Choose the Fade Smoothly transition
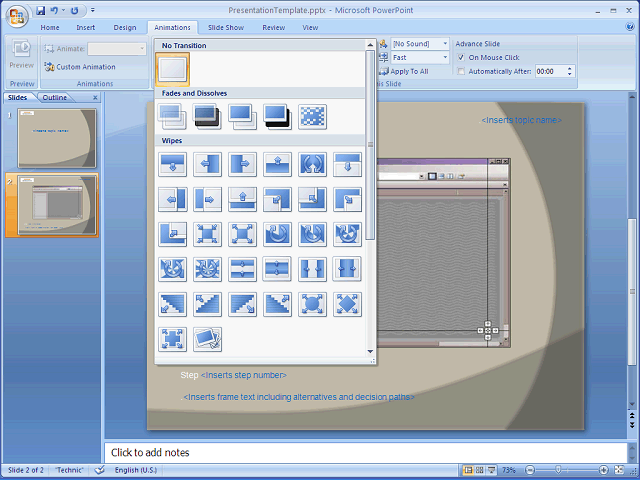Viewport: 640px width, 480px height. 172,117
